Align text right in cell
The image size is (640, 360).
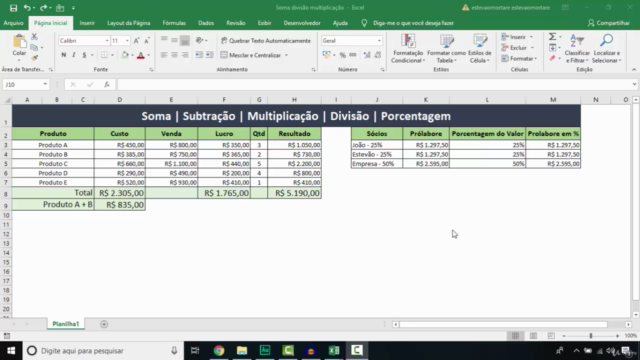(185, 55)
